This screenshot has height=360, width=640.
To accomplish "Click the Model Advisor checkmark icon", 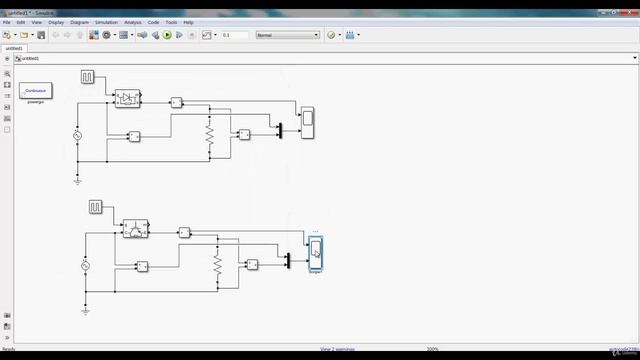I will [x=331, y=35].
